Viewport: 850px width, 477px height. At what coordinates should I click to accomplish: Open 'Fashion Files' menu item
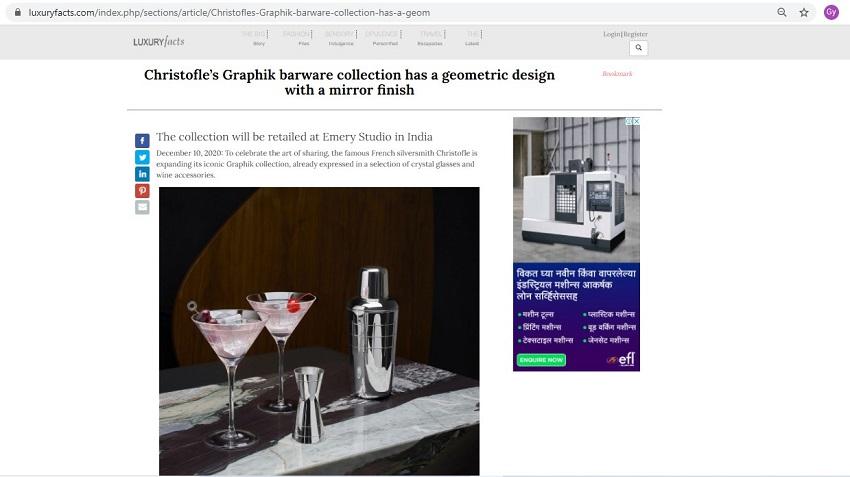coord(298,38)
